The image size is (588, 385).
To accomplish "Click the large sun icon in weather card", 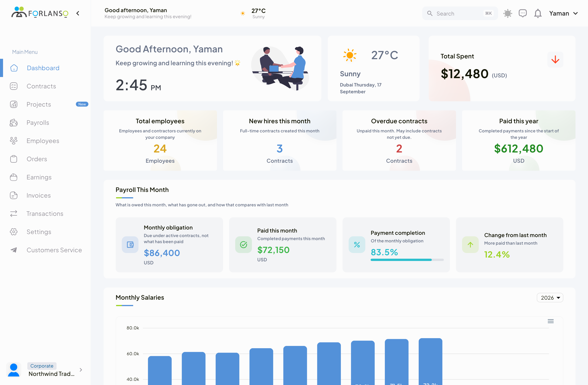I will [350, 55].
